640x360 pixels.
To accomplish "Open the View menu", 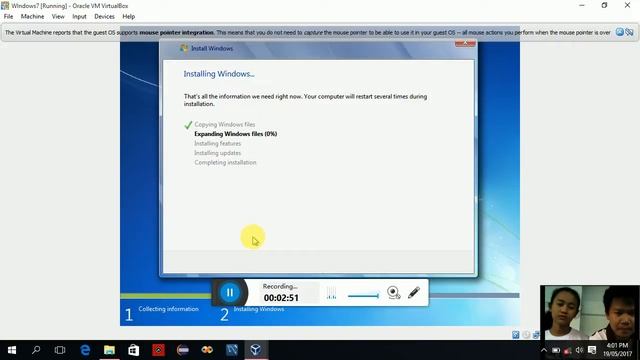I will 58,17.
